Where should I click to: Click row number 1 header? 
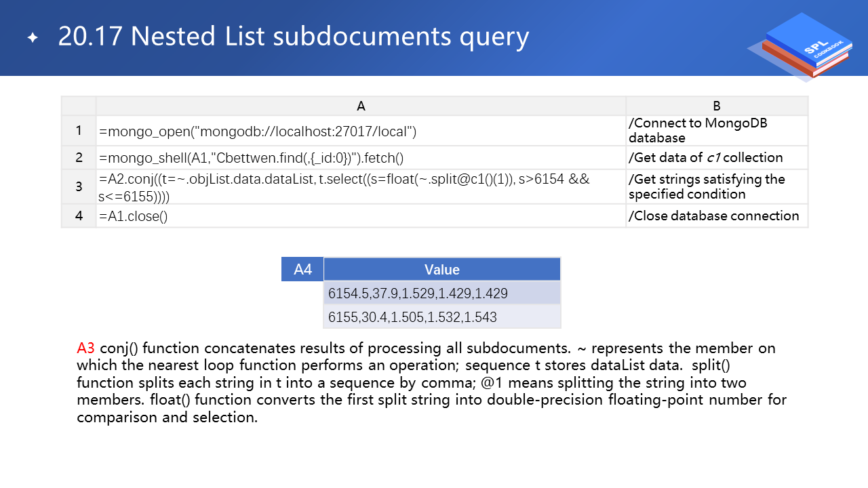pyautogui.click(x=79, y=131)
